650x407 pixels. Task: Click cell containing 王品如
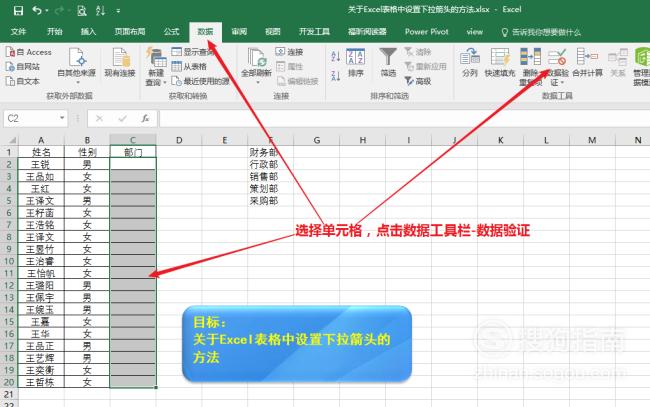coord(41,177)
